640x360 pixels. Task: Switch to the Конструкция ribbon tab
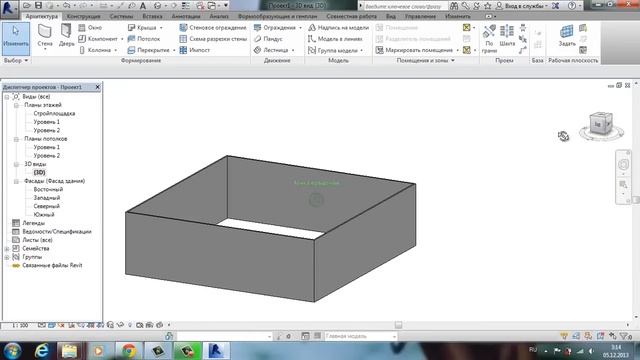coord(84,16)
